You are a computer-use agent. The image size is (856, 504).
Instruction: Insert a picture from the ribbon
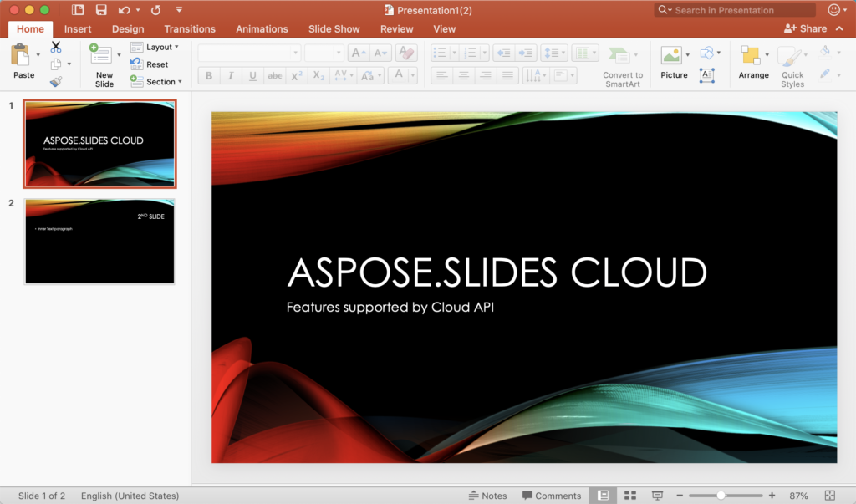pyautogui.click(x=671, y=55)
